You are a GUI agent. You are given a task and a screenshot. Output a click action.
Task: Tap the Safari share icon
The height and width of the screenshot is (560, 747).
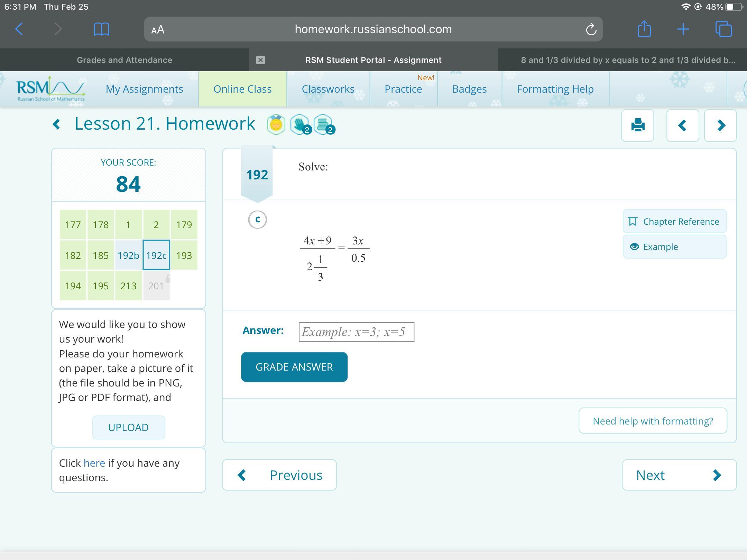pos(644,29)
